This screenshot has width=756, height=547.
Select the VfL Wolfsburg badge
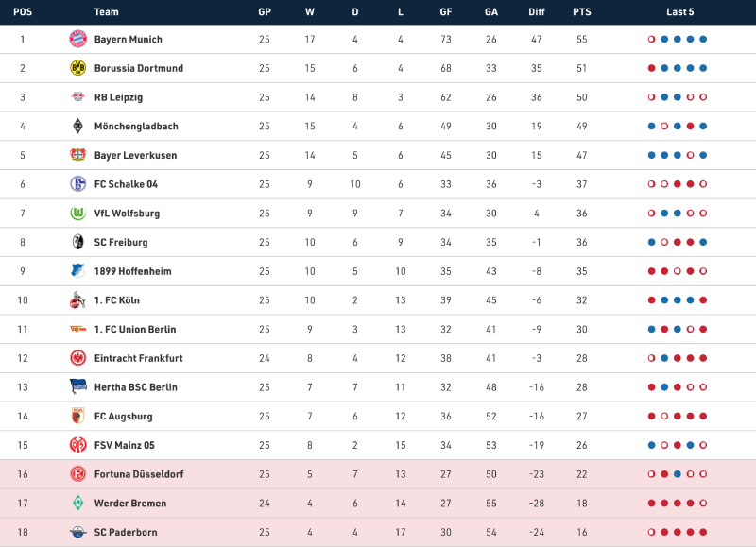point(77,214)
